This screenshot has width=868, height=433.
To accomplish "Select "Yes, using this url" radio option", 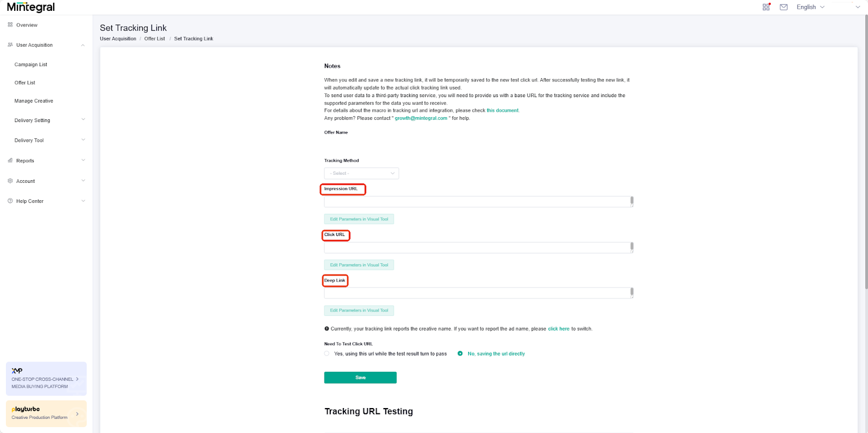I will coord(327,354).
